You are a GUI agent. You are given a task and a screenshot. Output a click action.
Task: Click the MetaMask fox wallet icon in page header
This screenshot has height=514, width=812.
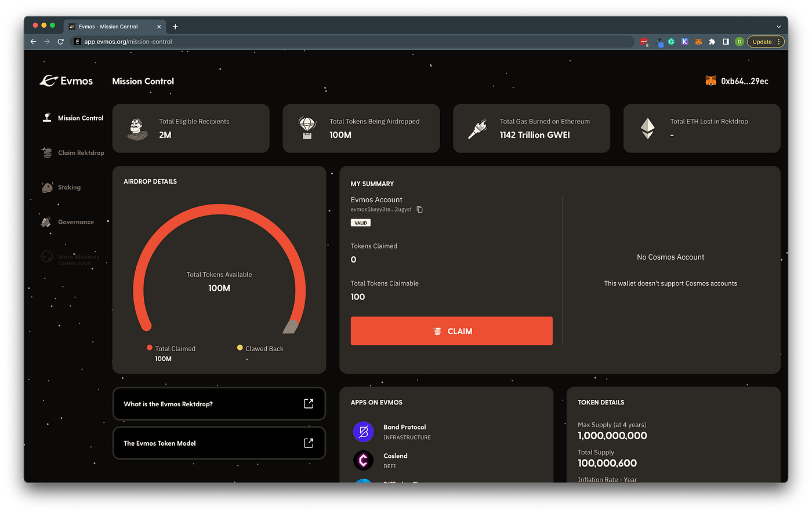click(710, 81)
